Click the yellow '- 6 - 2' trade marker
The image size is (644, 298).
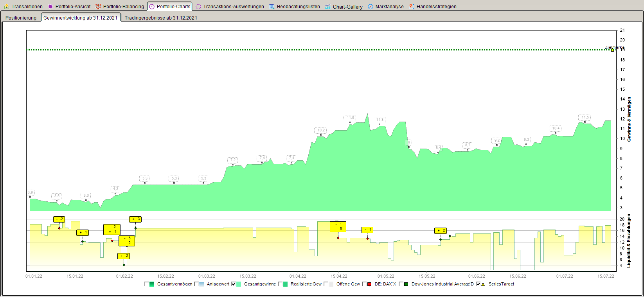pos(127,241)
